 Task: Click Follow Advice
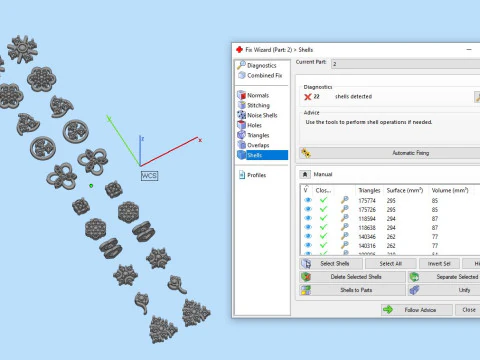(x=417, y=310)
